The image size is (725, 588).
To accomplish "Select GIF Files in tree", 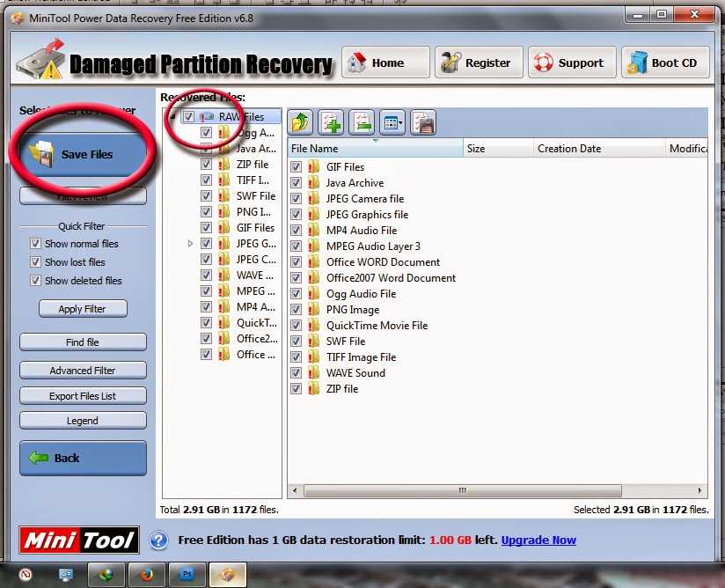I will tap(255, 228).
